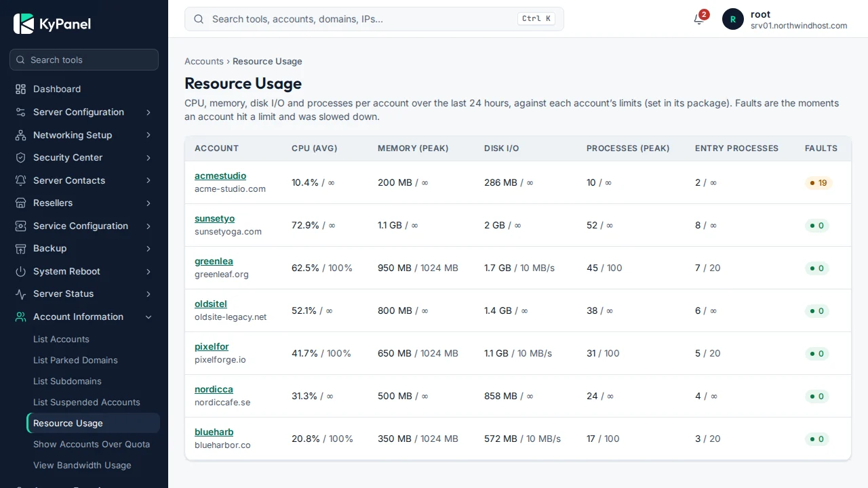Open the nordicca account link

[214, 389]
